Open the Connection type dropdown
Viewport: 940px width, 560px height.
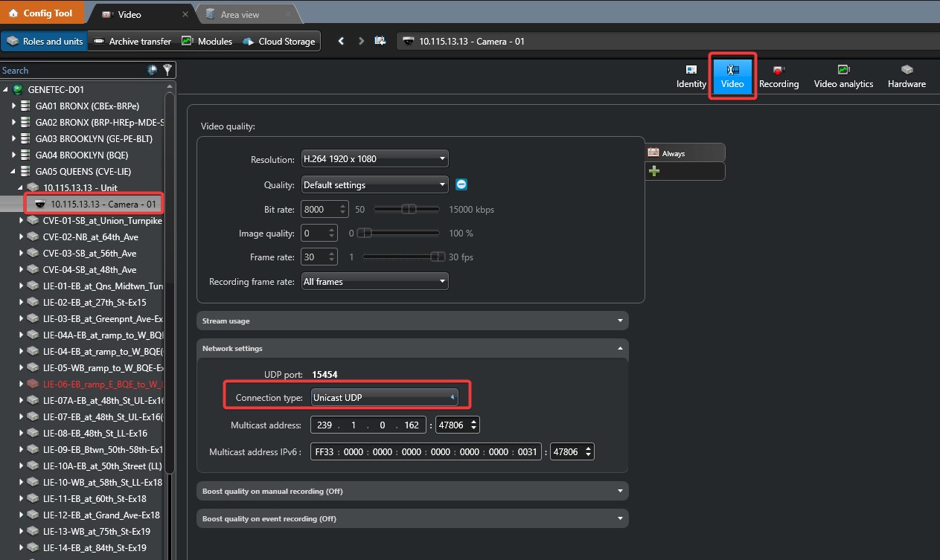[384, 398]
